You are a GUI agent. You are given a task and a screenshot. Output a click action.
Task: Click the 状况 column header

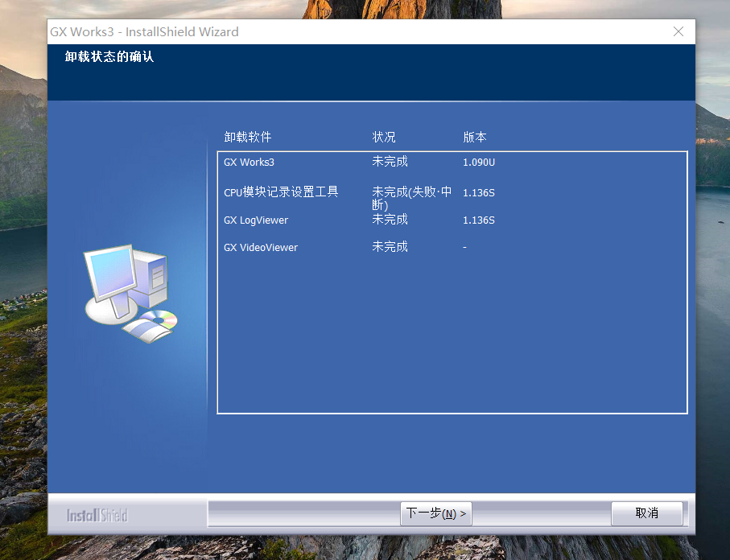tap(384, 137)
